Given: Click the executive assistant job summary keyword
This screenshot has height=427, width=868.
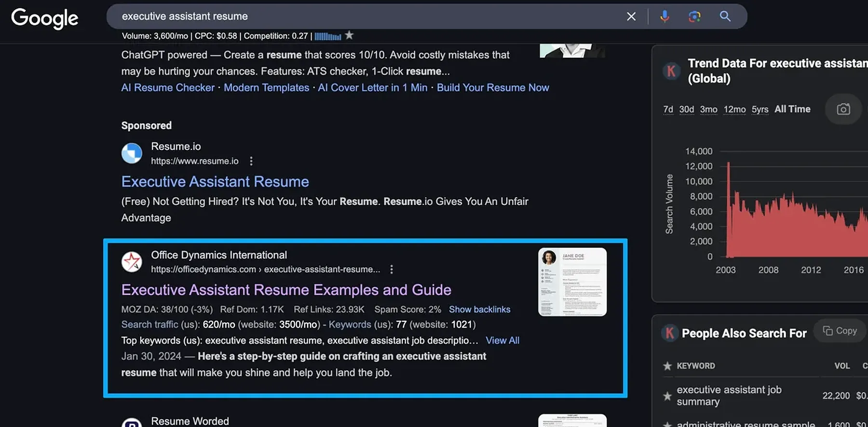Looking at the screenshot, I should tap(729, 396).
